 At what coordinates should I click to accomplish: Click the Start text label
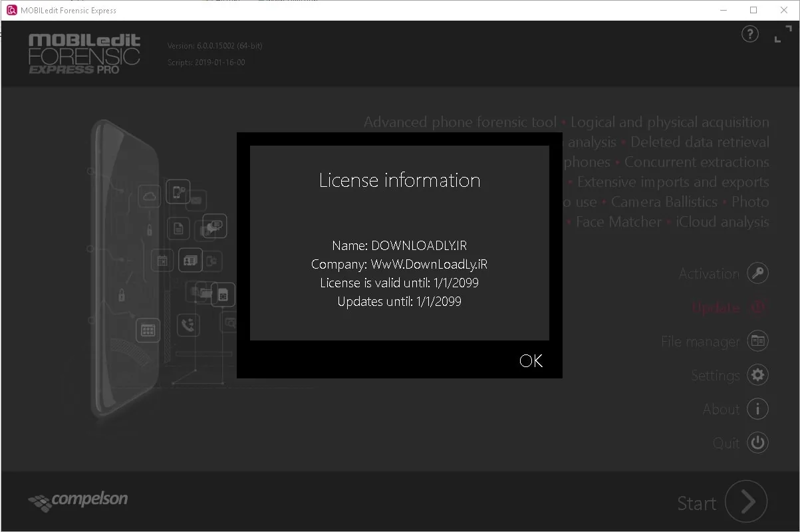click(x=697, y=503)
